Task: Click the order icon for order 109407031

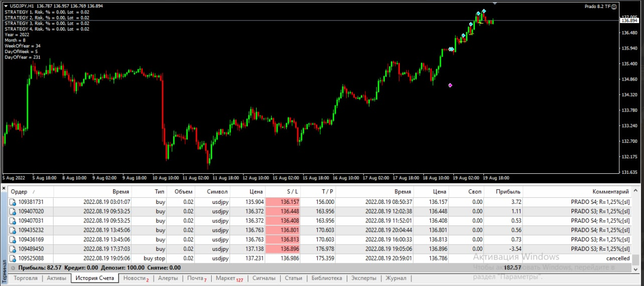Action: tap(13, 221)
